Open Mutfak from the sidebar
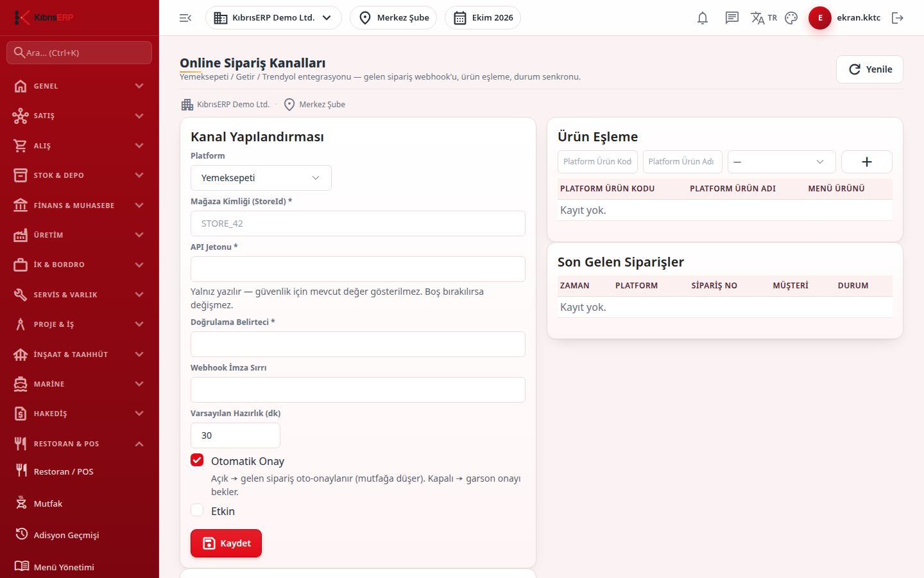924x578 pixels. pyautogui.click(x=80, y=504)
